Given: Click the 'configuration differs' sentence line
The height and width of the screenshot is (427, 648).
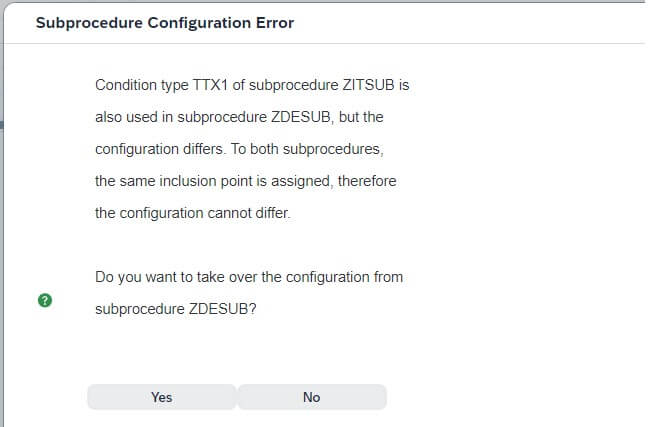Looking at the screenshot, I should 239,149.
